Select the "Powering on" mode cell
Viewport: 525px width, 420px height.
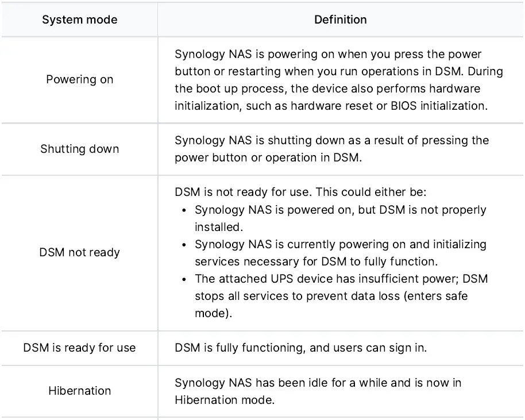pos(79,79)
